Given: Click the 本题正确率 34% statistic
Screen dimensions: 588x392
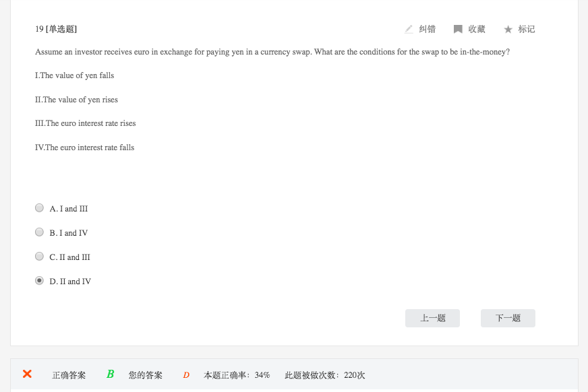Looking at the screenshot, I should pos(237,375).
